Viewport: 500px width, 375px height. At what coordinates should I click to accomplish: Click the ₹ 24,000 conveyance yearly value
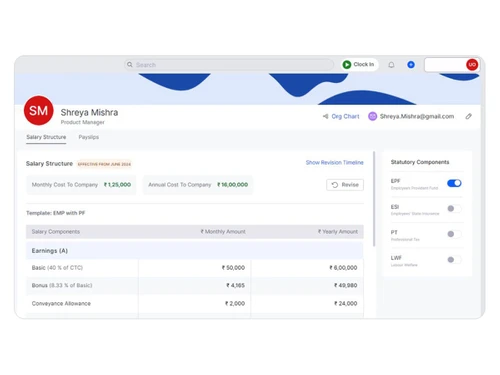[346, 303]
